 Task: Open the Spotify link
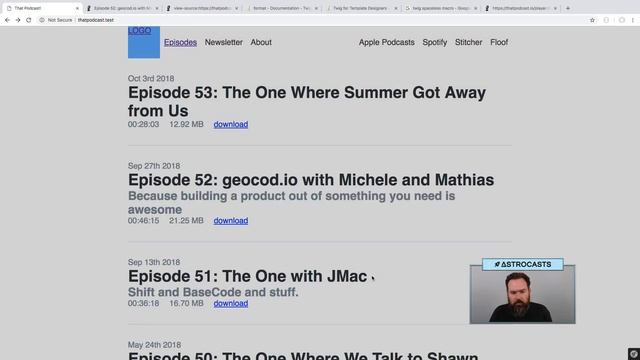click(435, 42)
